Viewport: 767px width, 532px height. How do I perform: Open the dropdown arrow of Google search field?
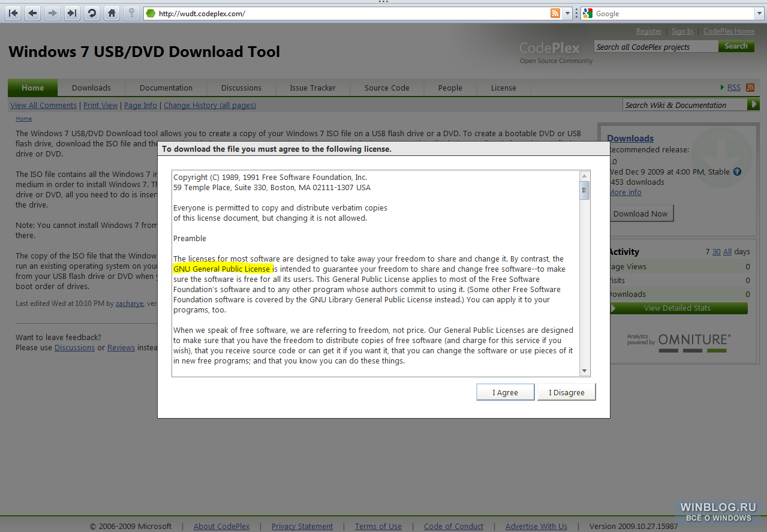[759, 13]
